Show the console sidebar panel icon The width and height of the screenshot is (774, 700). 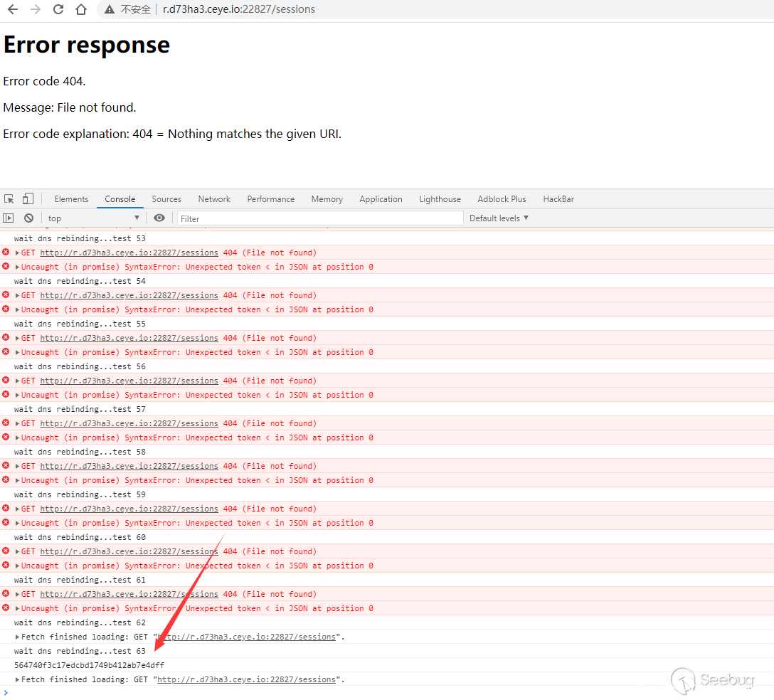(x=9, y=218)
